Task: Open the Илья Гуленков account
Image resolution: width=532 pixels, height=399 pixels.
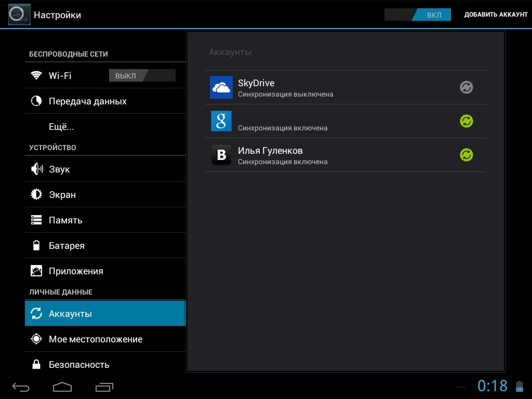Action: [x=345, y=155]
